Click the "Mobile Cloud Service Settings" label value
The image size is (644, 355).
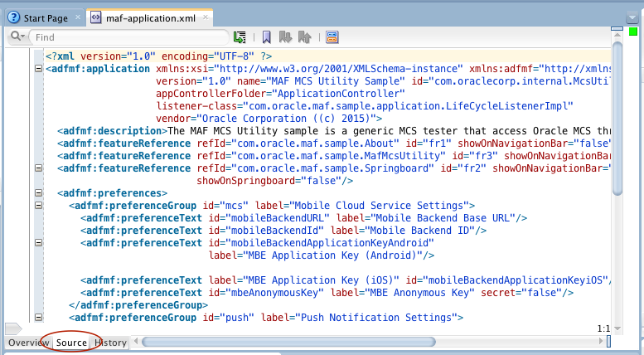point(379,206)
